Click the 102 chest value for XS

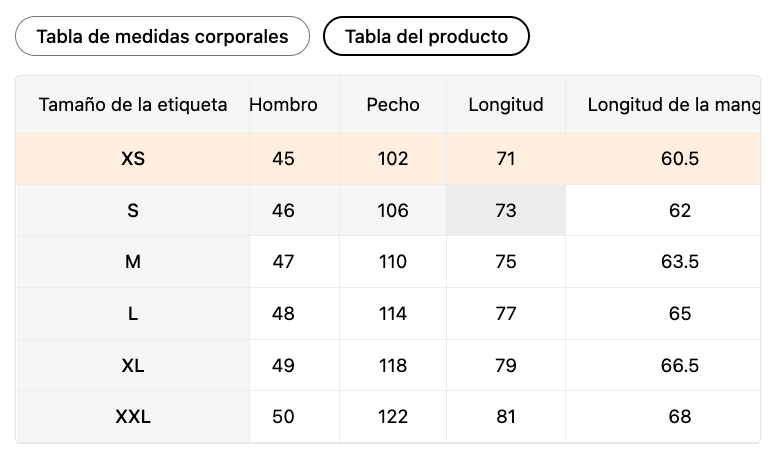pos(393,159)
